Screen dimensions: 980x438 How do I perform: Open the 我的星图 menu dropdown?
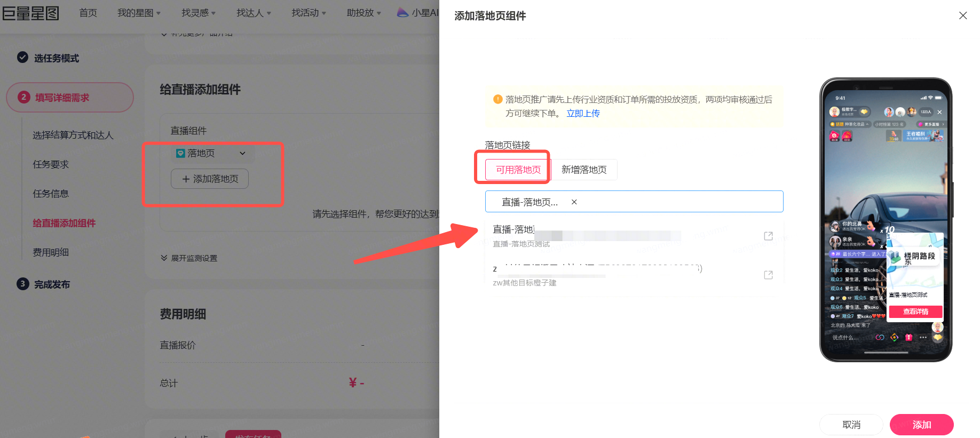tap(139, 13)
